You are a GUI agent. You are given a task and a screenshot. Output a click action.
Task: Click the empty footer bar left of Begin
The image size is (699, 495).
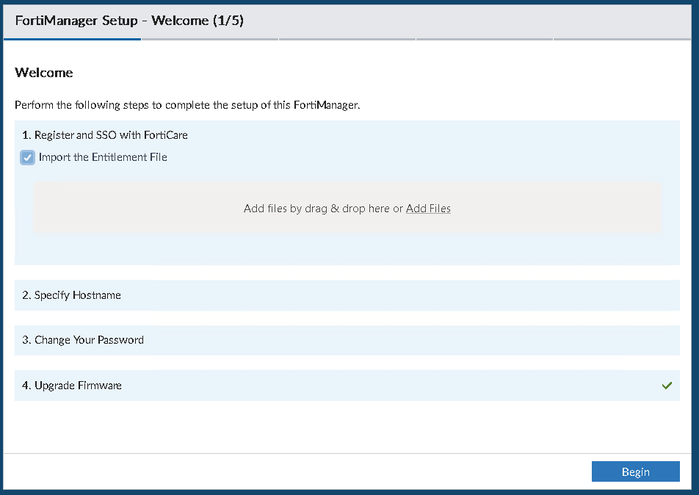[300, 472]
